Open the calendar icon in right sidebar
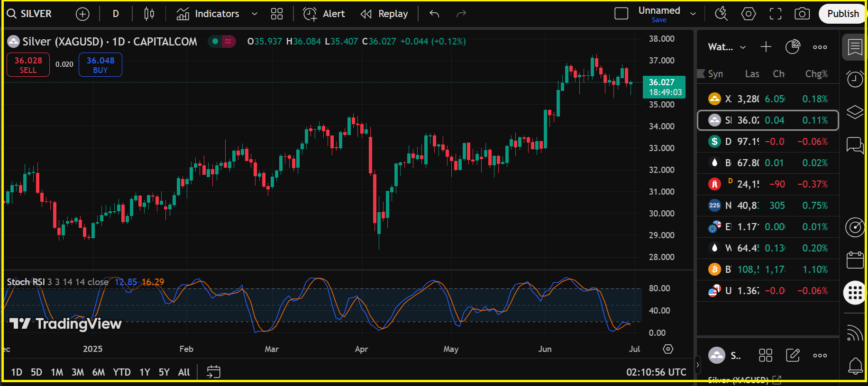The image size is (868, 386). click(x=855, y=260)
